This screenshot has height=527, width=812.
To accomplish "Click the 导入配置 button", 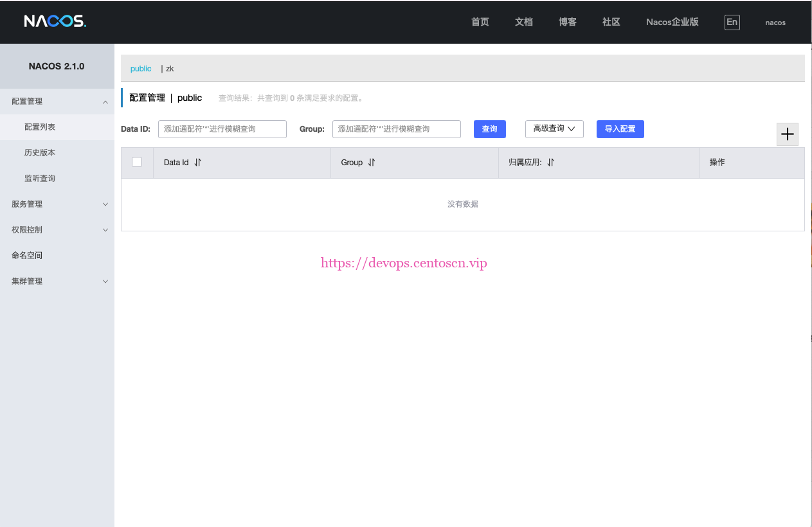I will click(620, 129).
